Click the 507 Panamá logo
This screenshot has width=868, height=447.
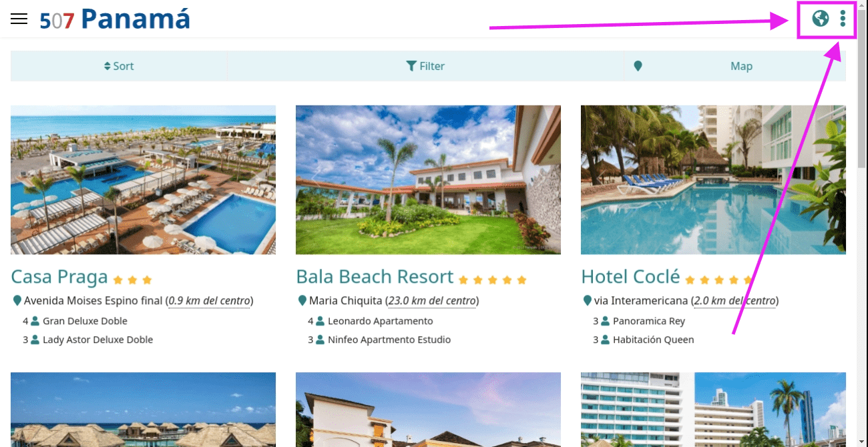(x=115, y=19)
